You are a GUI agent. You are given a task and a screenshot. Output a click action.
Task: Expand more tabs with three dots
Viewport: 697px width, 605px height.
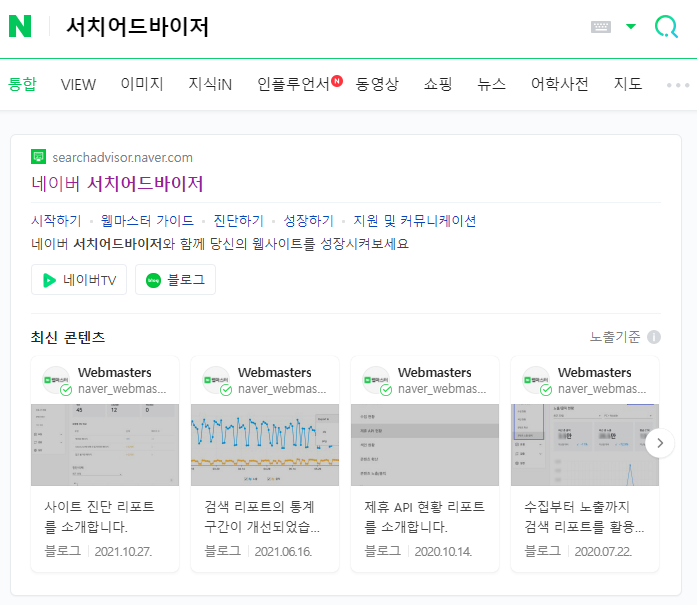tap(677, 85)
